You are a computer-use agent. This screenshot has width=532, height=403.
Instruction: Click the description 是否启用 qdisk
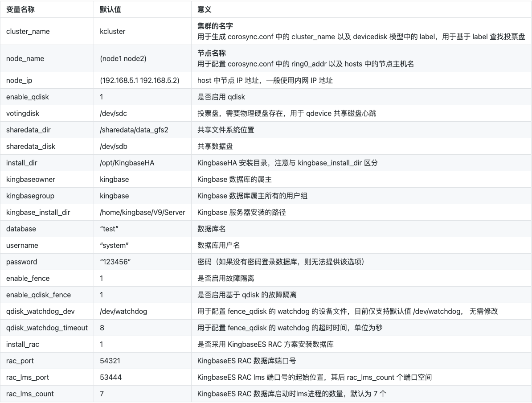pos(221,97)
